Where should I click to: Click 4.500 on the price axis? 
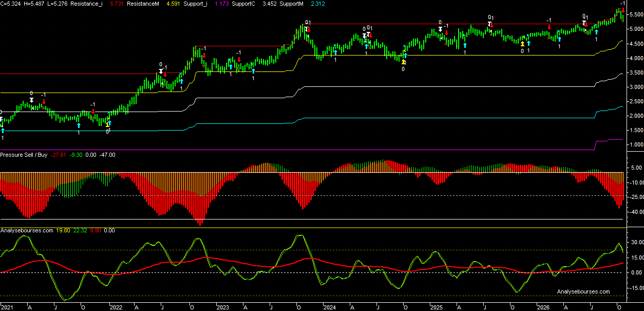click(x=636, y=44)
